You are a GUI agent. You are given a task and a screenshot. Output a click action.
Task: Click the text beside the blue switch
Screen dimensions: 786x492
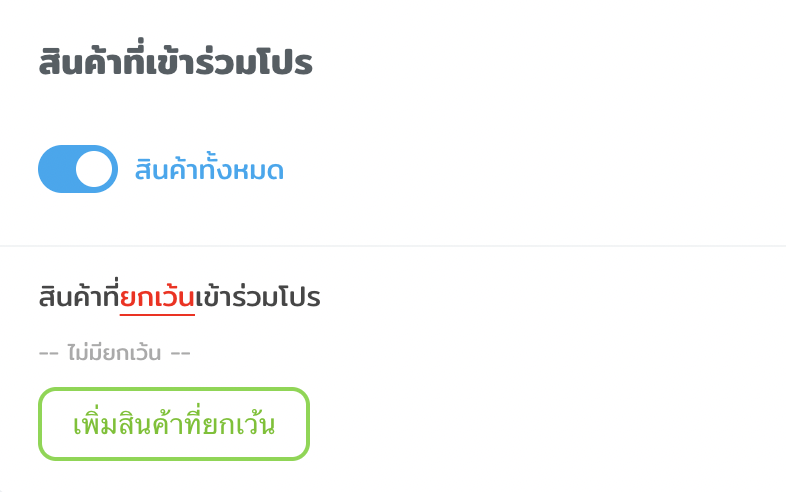(x=209, y=170)
